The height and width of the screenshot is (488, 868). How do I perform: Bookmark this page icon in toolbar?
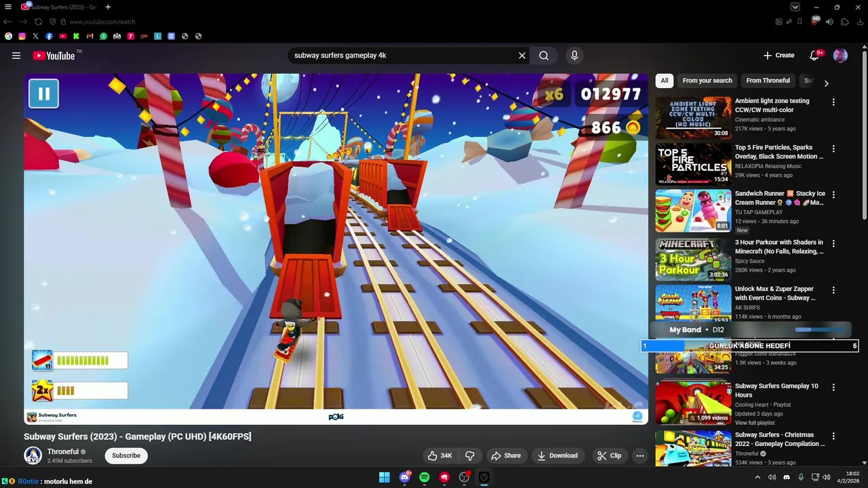800,22
